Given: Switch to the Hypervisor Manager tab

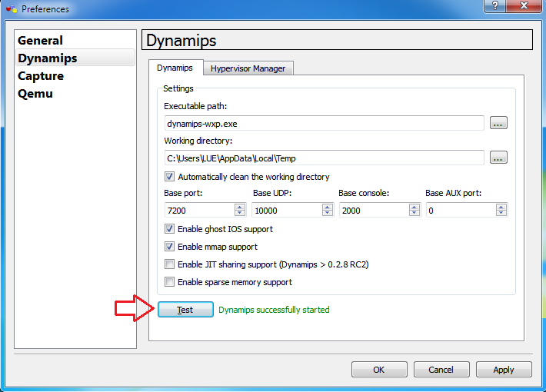Looking at the screenshot, I should pos(248,68).
